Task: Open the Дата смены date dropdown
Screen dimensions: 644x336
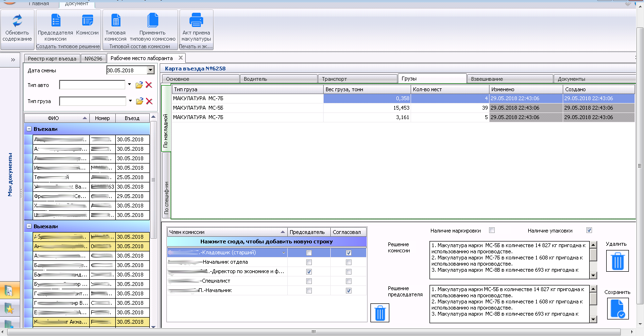Action: pos(151,70)
